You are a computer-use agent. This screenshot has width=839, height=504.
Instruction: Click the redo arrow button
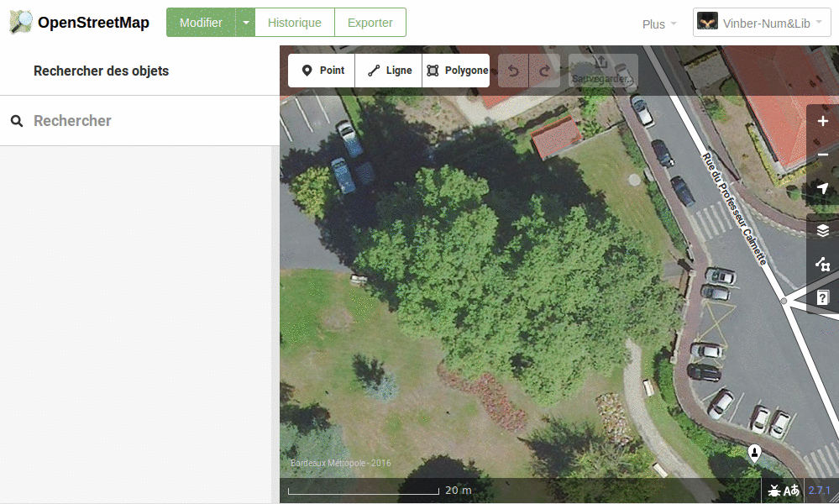click(545, 71)
